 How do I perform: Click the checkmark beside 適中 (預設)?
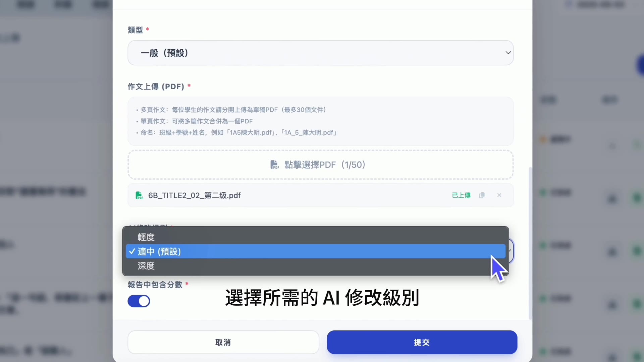point(132,251)
